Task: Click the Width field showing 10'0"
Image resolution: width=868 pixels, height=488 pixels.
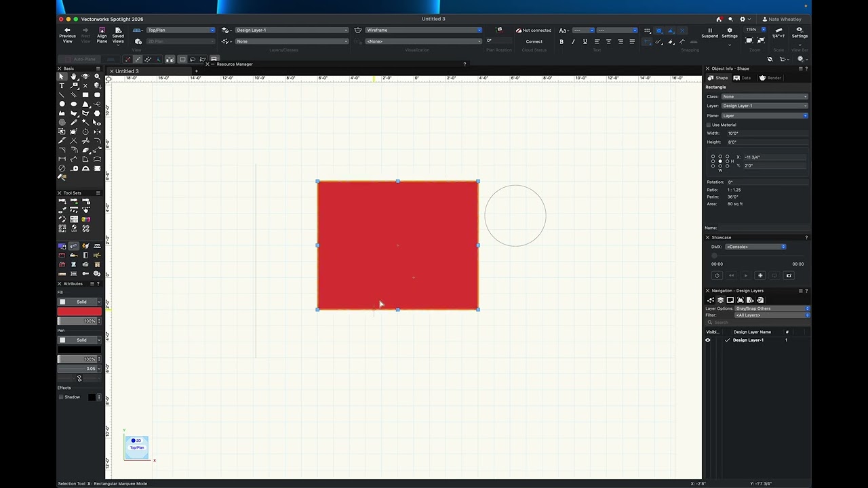Action: (x=767, y=134)
